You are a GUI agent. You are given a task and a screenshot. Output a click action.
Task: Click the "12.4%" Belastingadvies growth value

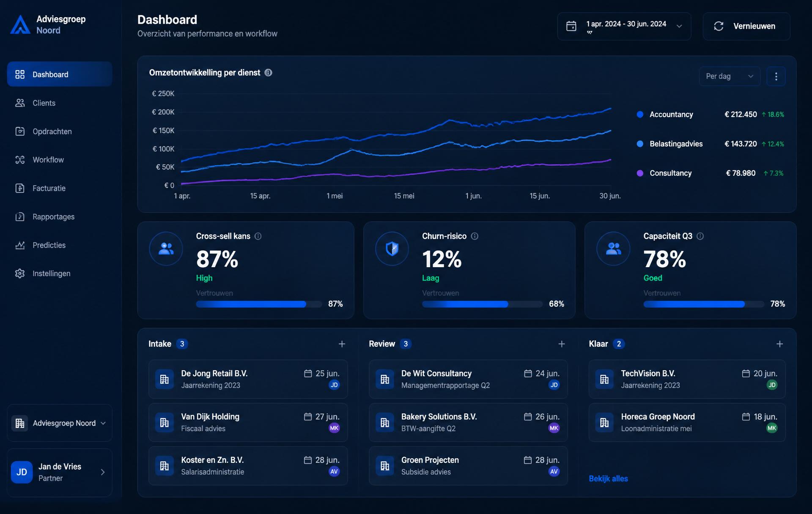(776, 144)
